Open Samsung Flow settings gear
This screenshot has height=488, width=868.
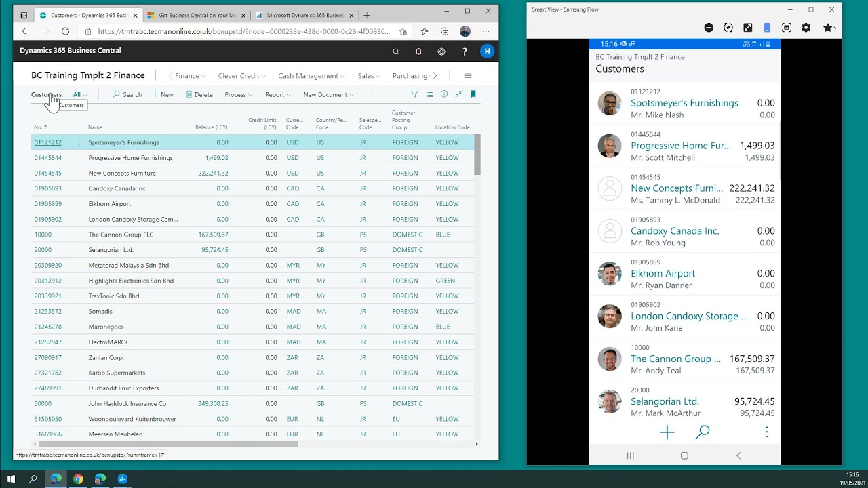pos(806,28)
